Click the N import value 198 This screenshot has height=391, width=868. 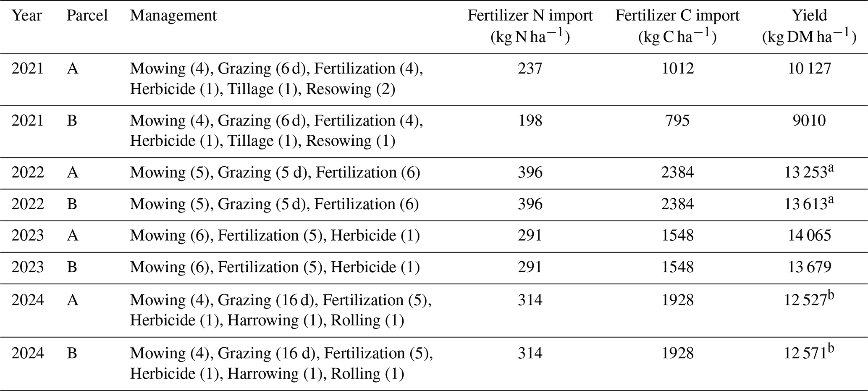pyautogui.click(x=530, y=121)
